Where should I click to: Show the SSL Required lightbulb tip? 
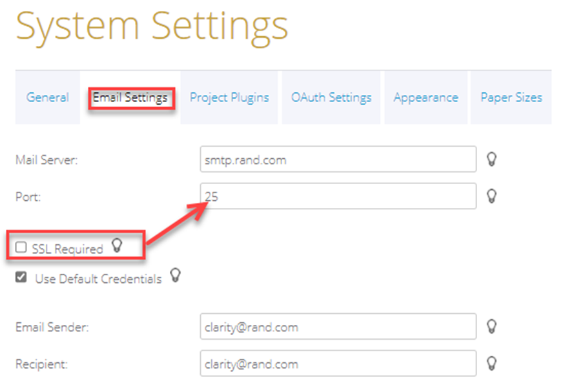[x=117, y=245]
